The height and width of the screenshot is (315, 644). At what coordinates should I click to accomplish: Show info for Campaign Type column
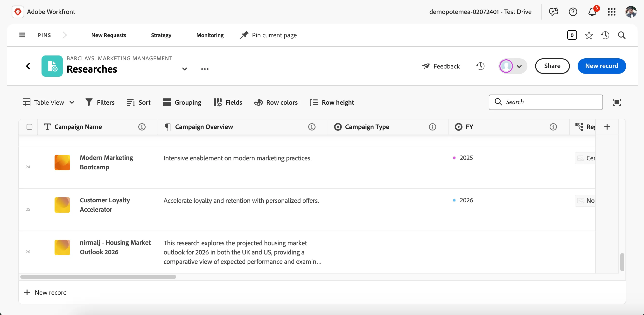click(433, 127)
